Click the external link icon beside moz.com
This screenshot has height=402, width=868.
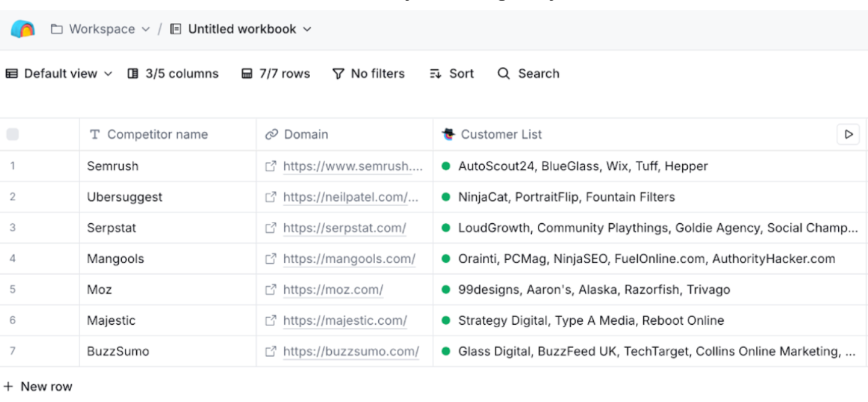(x=271, y=289)
